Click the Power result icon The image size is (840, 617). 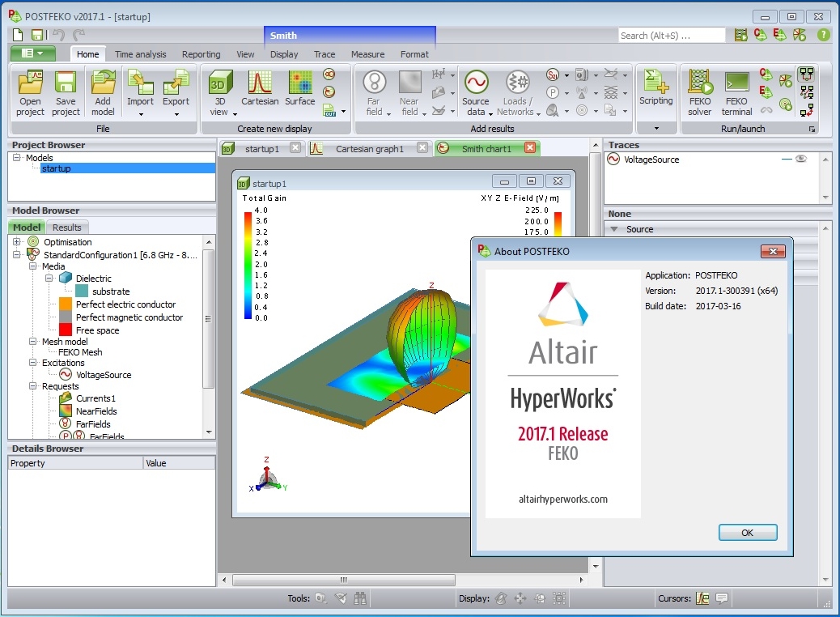pos(553,93)
